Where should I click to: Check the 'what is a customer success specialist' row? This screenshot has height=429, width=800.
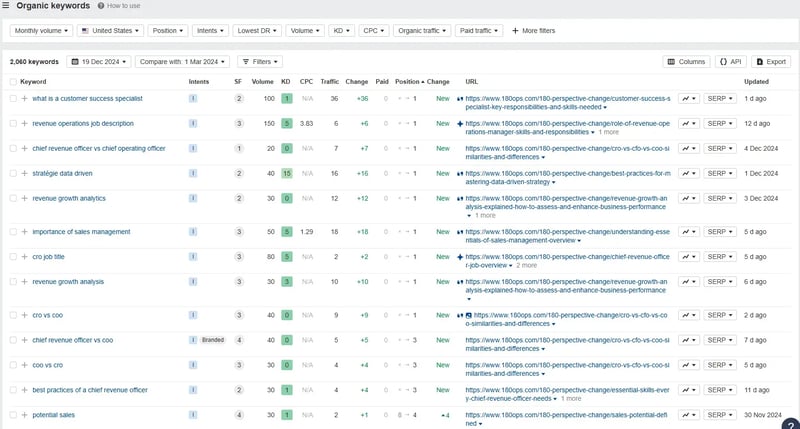pos(13,98)
